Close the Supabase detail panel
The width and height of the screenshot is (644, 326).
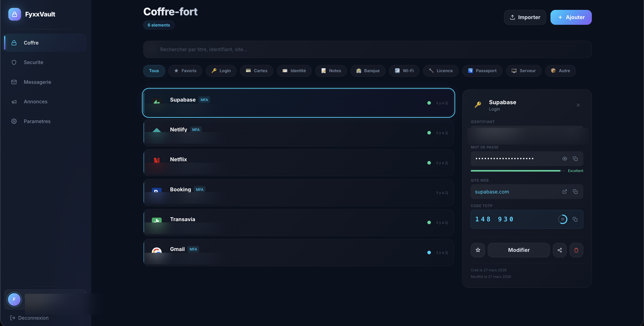click(578, 105)
